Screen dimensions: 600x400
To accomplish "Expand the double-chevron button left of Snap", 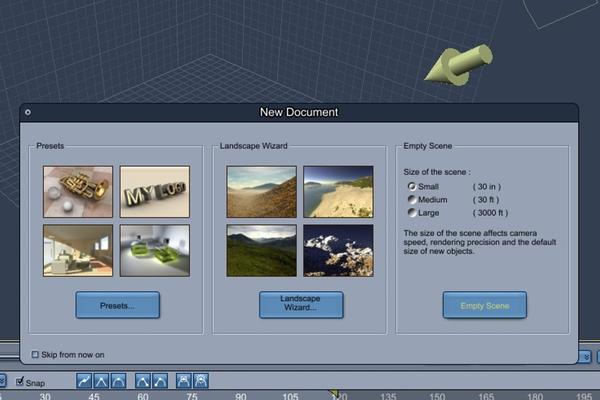I will point(2,381).
